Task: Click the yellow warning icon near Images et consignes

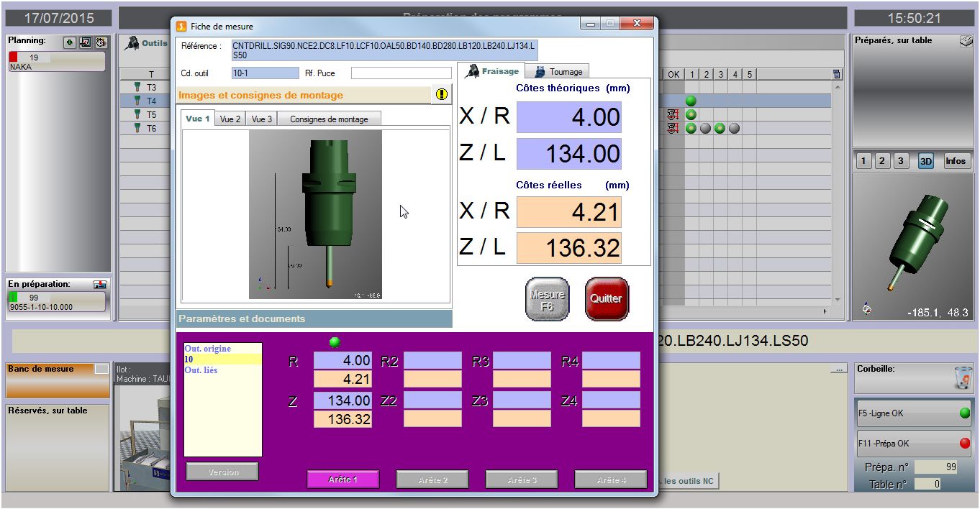Action: 442,93
